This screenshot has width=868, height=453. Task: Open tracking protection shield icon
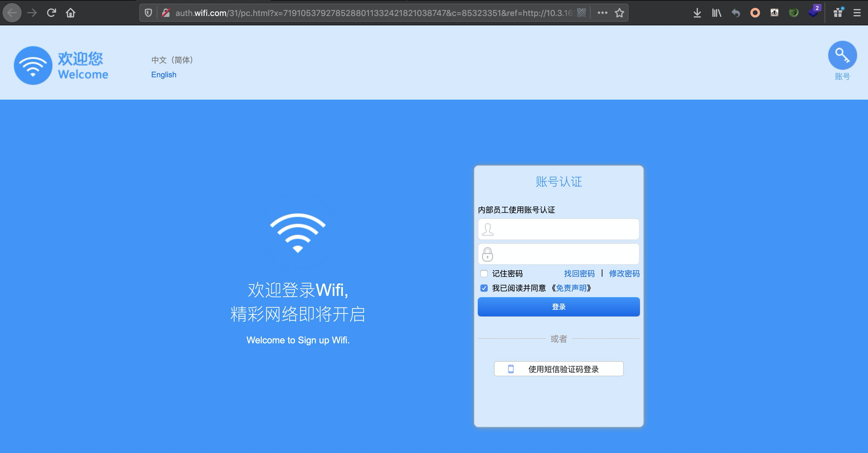(x=148, y=13)
